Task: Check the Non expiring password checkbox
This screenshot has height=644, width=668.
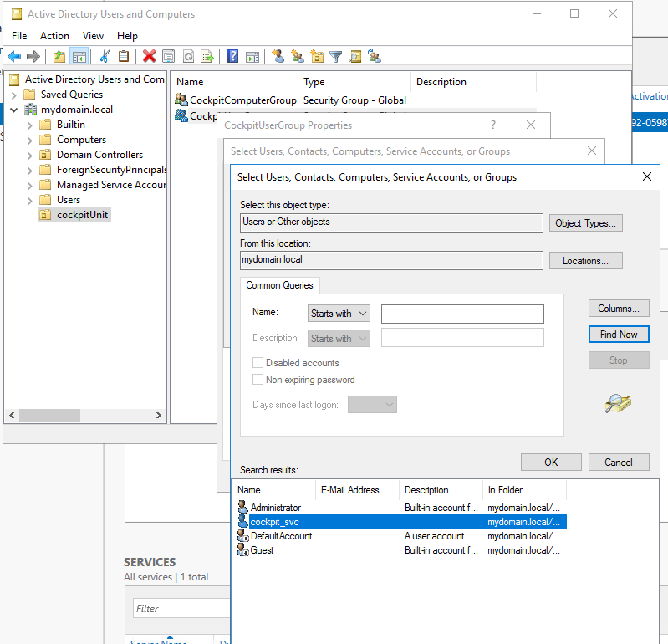Action: click(258, 380)
